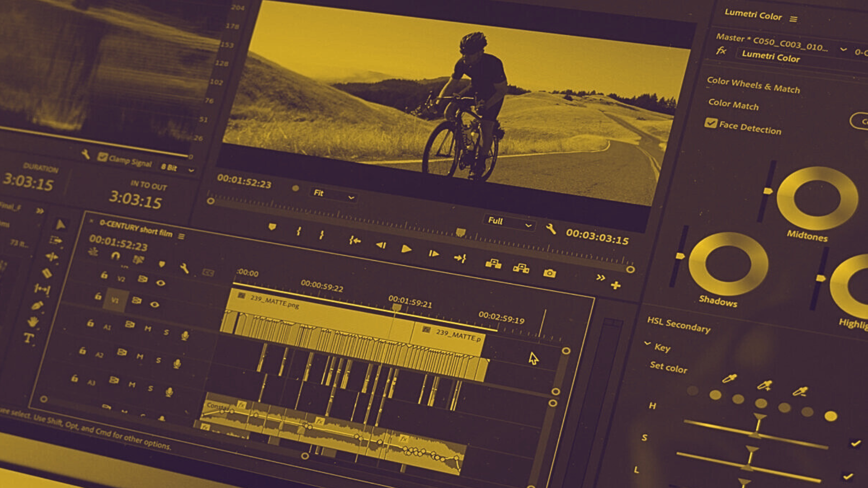868x488 pixels.
Task: Open the Lumetri Color effect dropdown
Action: [771, 56]
